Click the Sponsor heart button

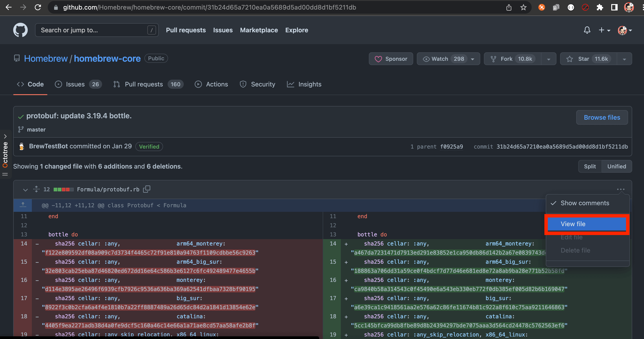391,59
